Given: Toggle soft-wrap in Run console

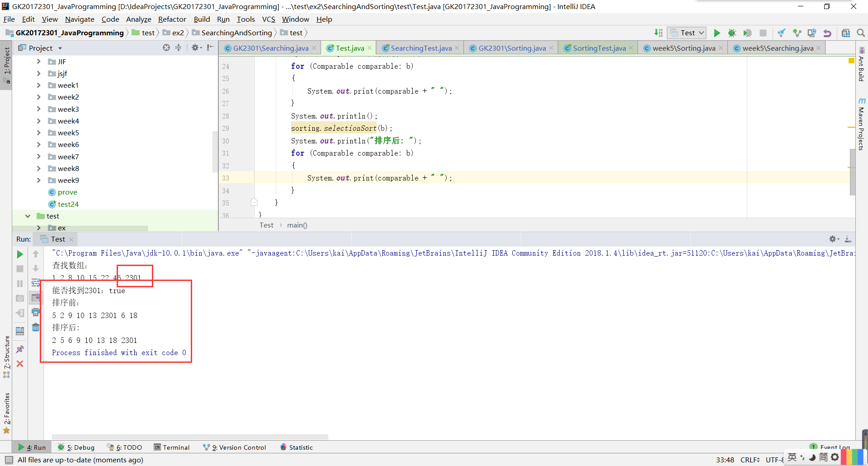Looking at the screenshot, I should click(x=36, y=283).
